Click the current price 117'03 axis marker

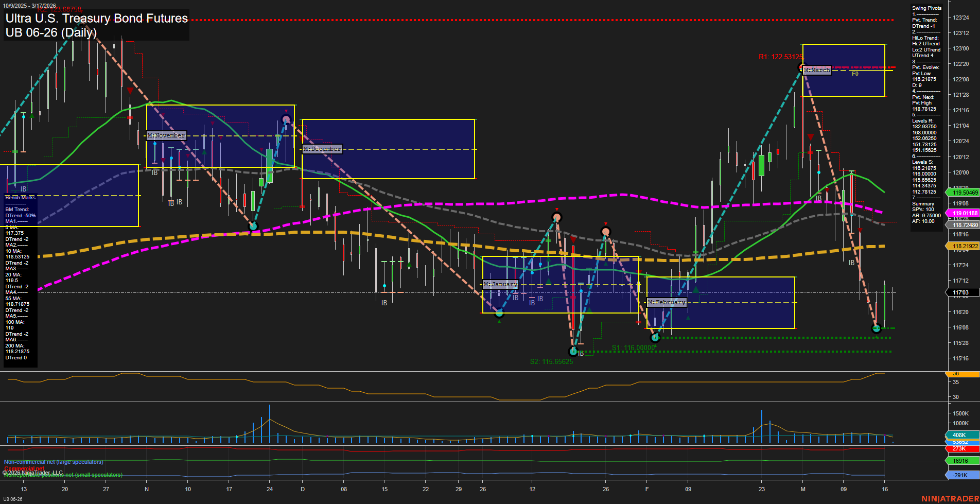961,293
